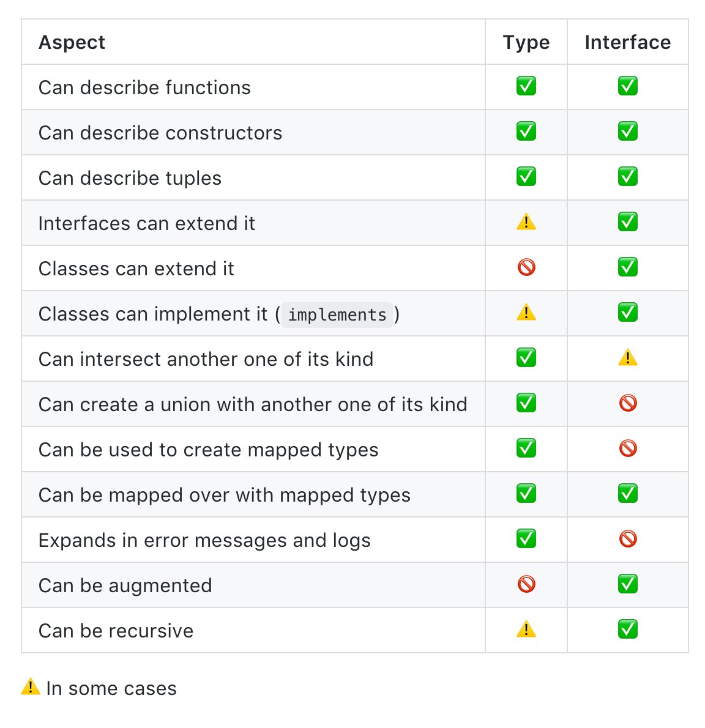This screenshot has width=705, height=728.
Task: Click the Type prohibited icon for 'Can be augmented'
Action: 526,584
